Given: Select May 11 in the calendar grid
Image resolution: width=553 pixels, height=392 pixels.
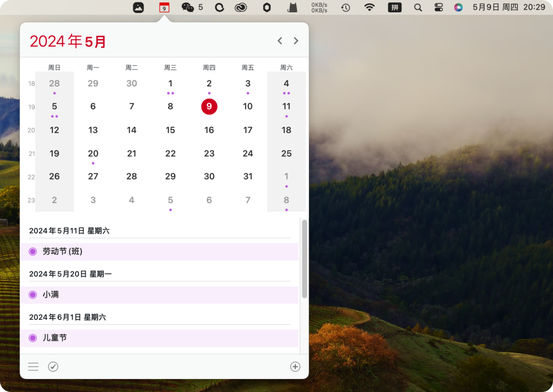Looking at the screenshot, I should [287, 107].
